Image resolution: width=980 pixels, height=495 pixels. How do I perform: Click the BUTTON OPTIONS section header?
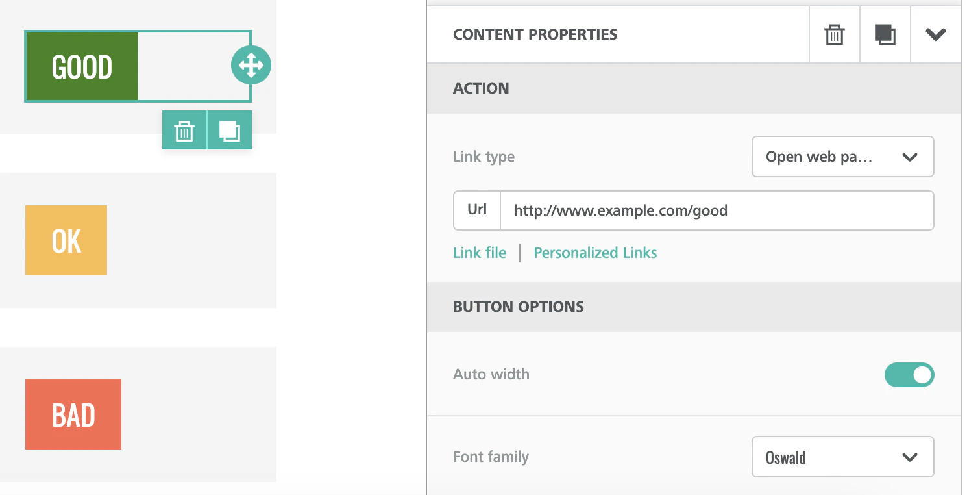pyautogui.click(x=519, y=307)
